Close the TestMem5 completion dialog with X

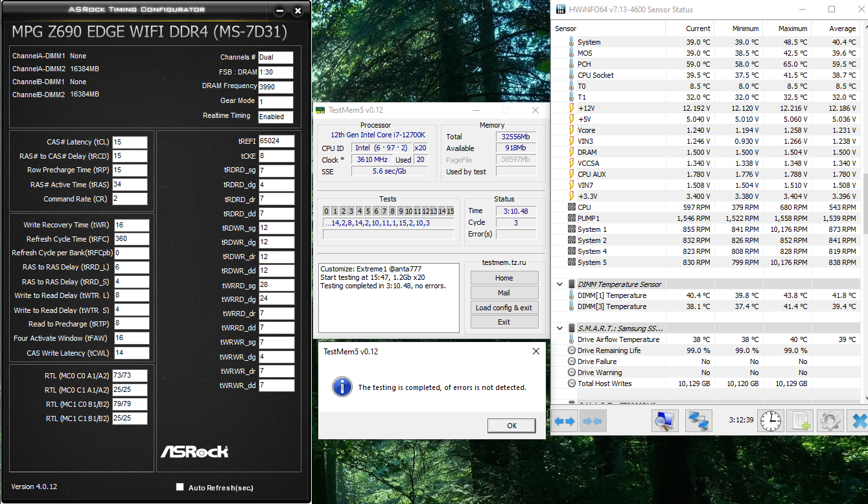[x=535, y=351]
